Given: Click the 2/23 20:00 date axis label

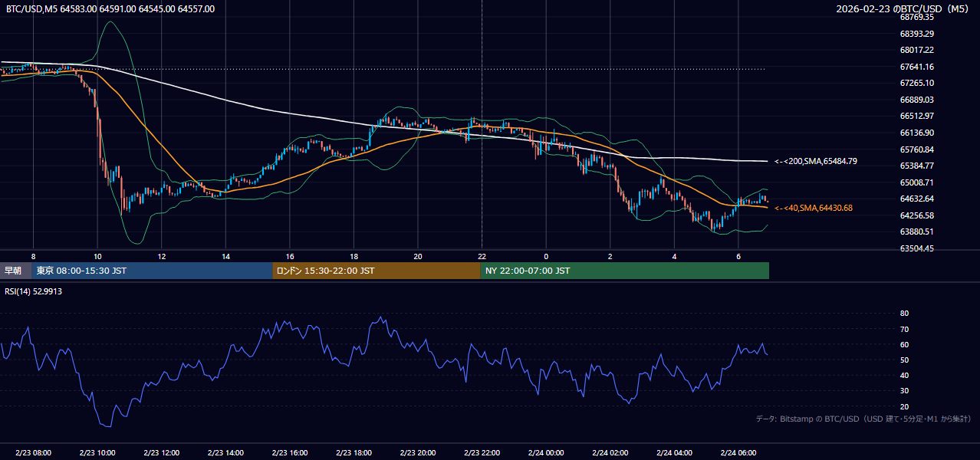Looking at the screenshot, I should pos(418,453).
